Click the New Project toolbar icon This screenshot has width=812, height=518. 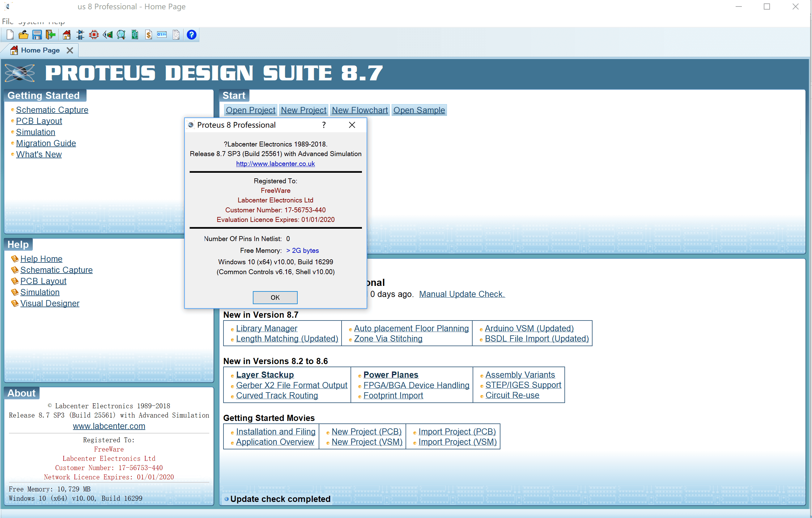[10, 34]
